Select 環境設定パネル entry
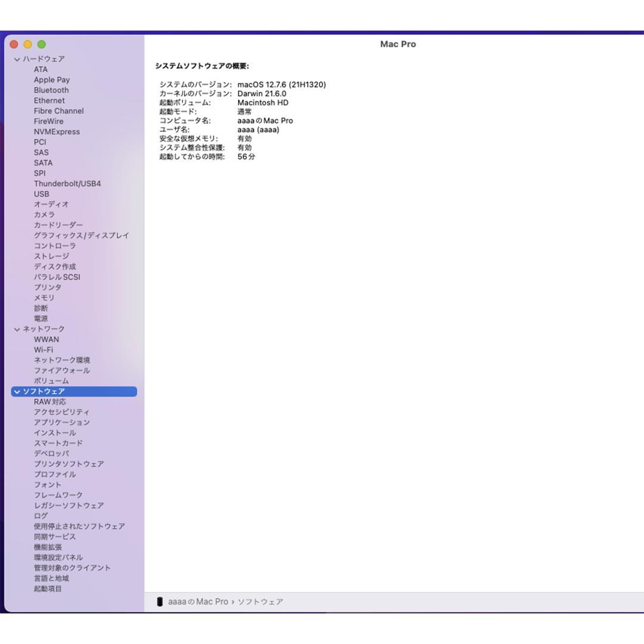The width and height of the screenshot is (644, 644). tap(58, 558)
